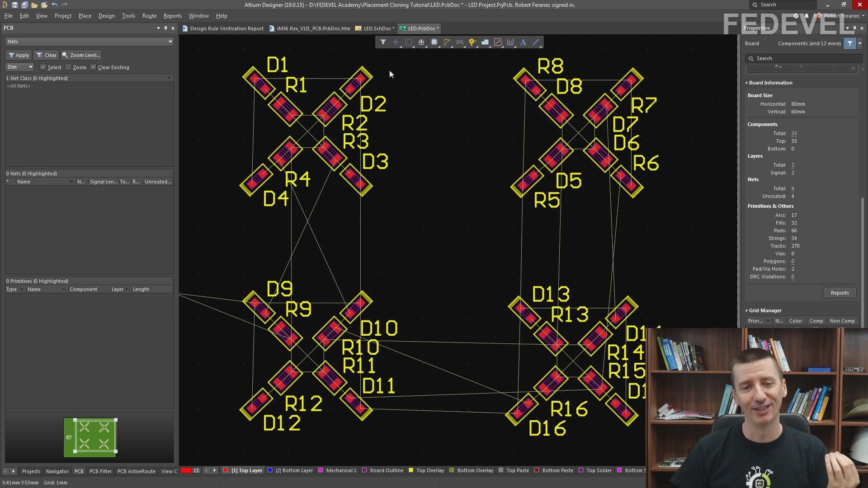Screen dimensions: 868x488
Task: Select the Place Dimension tool
Action: pos(510,42)
